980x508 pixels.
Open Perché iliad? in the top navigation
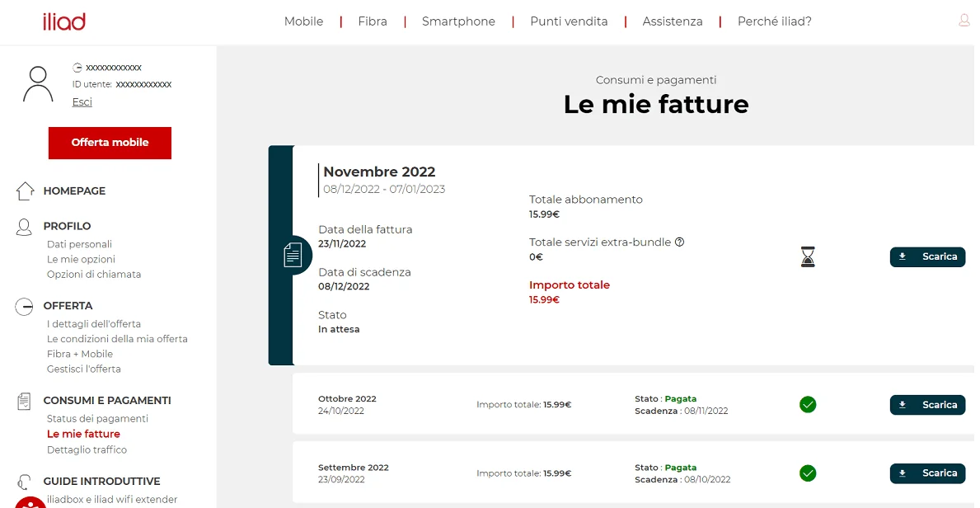click(775, 22)
